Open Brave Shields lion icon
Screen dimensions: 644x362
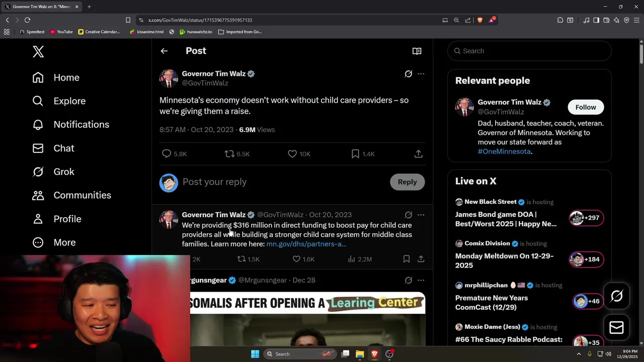(479, 20)
